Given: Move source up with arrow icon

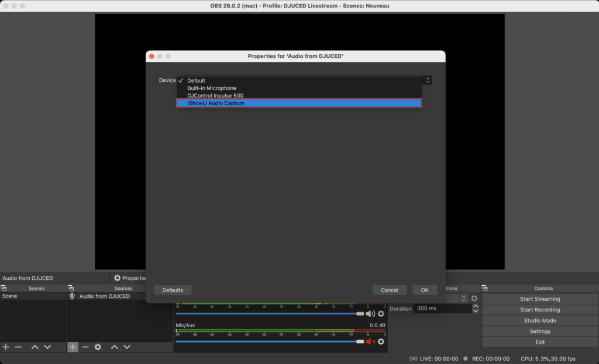Looking at the screenshot, I should click(114, 347).
